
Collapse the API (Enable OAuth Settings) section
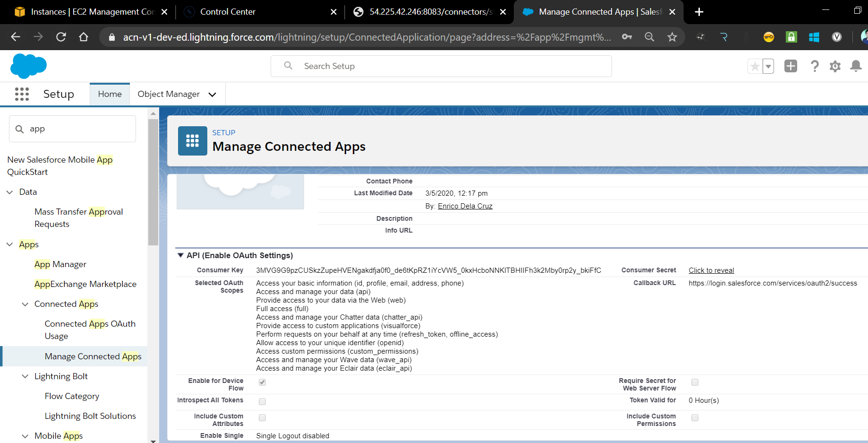(x=180, y=255)
